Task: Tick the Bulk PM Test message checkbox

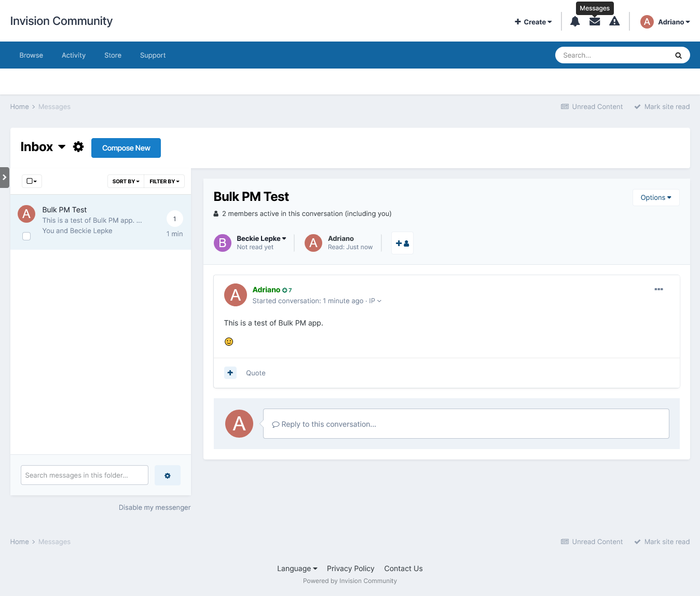Action: [x=26, y=236]
